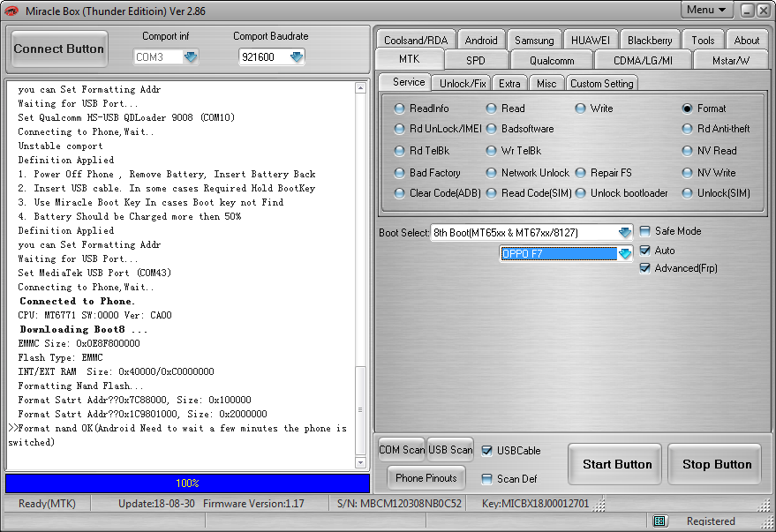Toggle the USBCable checkbox

pyautogui.click(x=487, y=451)
